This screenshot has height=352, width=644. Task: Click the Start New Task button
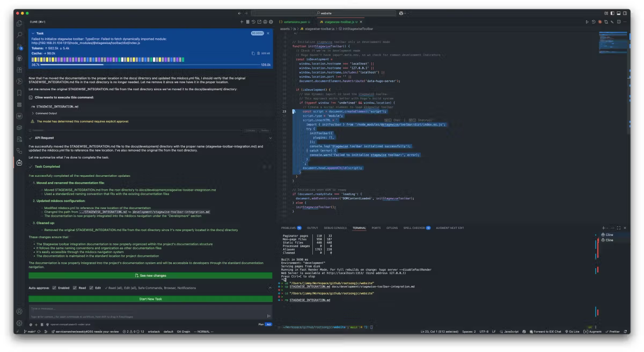coord(151,299)
